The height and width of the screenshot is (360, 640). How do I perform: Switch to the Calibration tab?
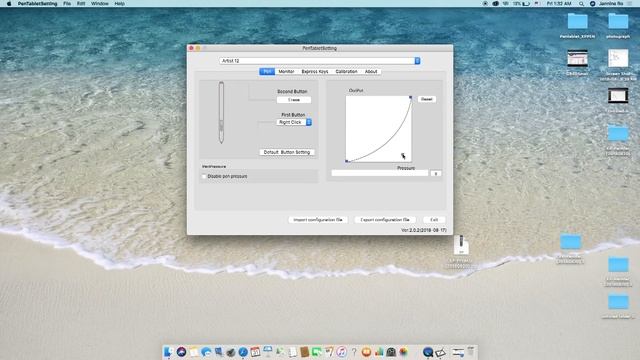pos(346,71)
